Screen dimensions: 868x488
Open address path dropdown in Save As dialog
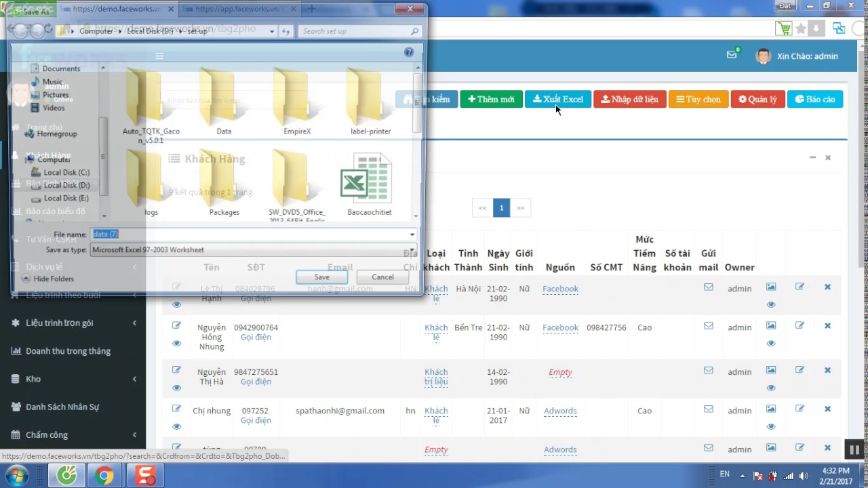(272, 31)
